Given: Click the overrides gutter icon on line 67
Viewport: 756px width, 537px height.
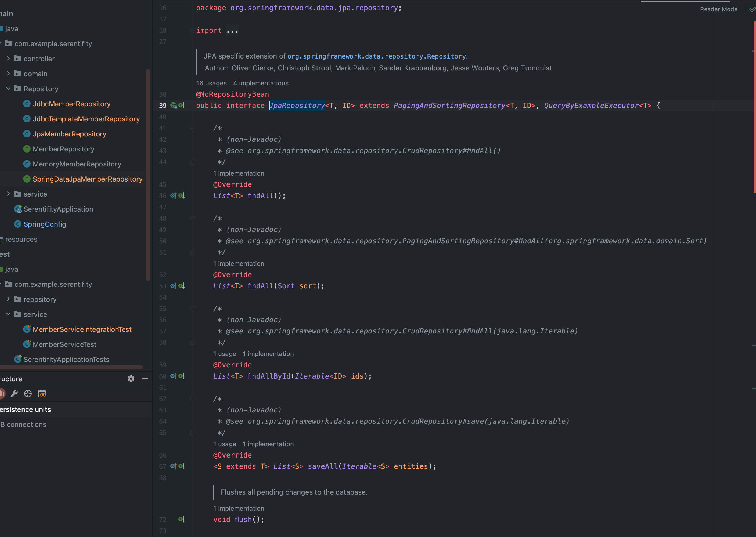Looking at the screenshot, I should pyautogui.click(x=173, y=466).
